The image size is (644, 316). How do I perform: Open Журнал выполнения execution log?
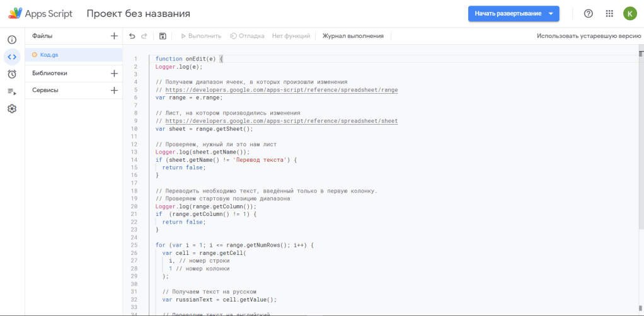[353, 37]
